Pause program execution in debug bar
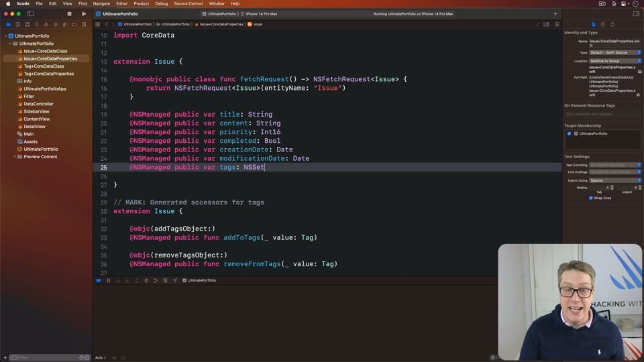Screen dimensions: 644x362 point(109,280)
